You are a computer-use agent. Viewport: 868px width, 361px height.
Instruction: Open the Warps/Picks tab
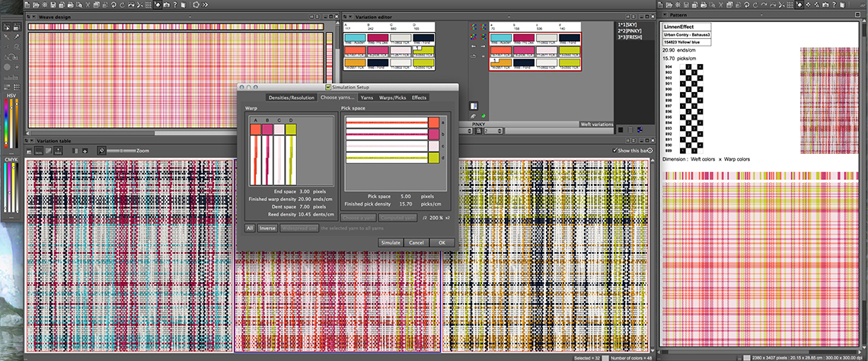tap(392, 97)
